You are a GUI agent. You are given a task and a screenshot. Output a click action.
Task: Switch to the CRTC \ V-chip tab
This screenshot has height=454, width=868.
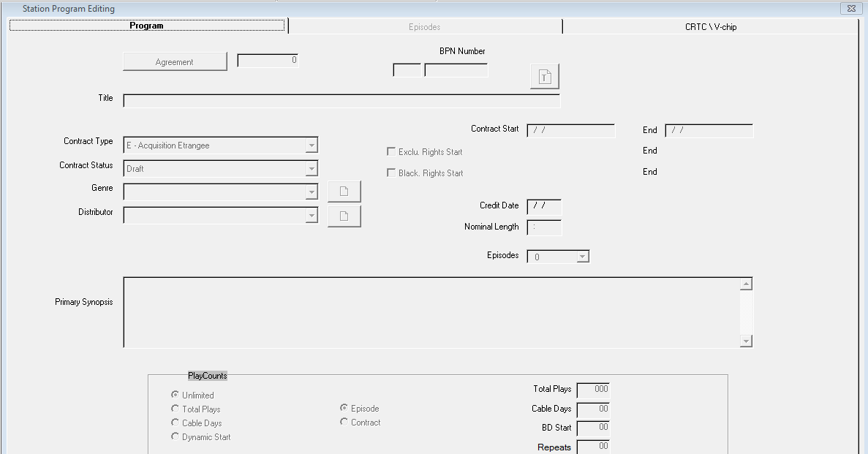pyautogui.click(x=715, y=26)
